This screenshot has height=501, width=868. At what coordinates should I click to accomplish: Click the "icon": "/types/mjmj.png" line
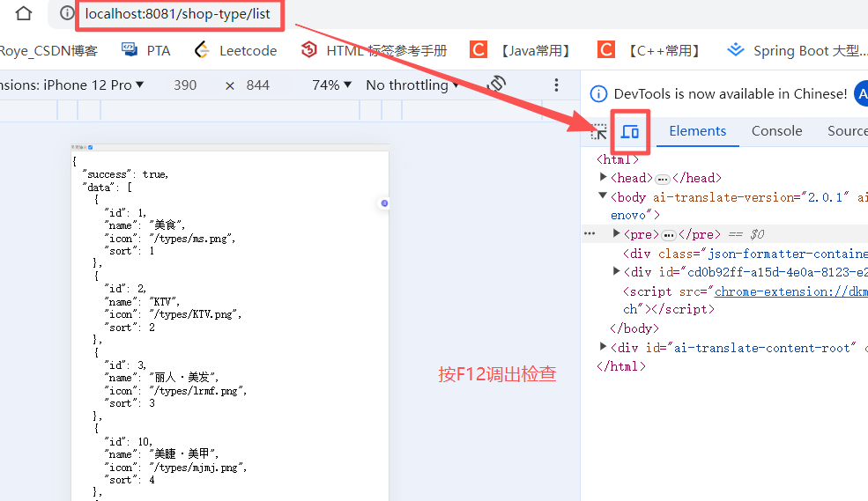[175, 468]
